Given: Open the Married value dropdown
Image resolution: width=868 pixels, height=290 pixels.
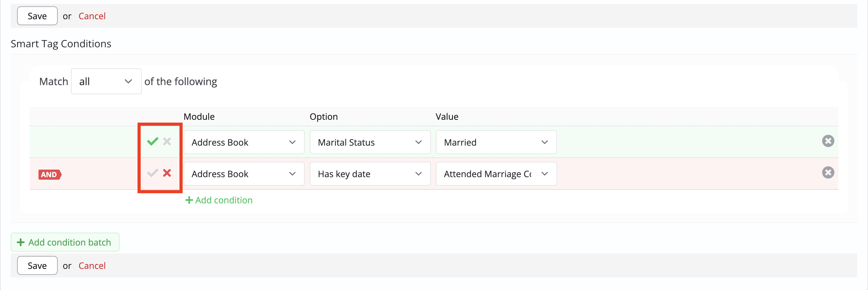Looking at the screenshot, I should click(496, 142).
